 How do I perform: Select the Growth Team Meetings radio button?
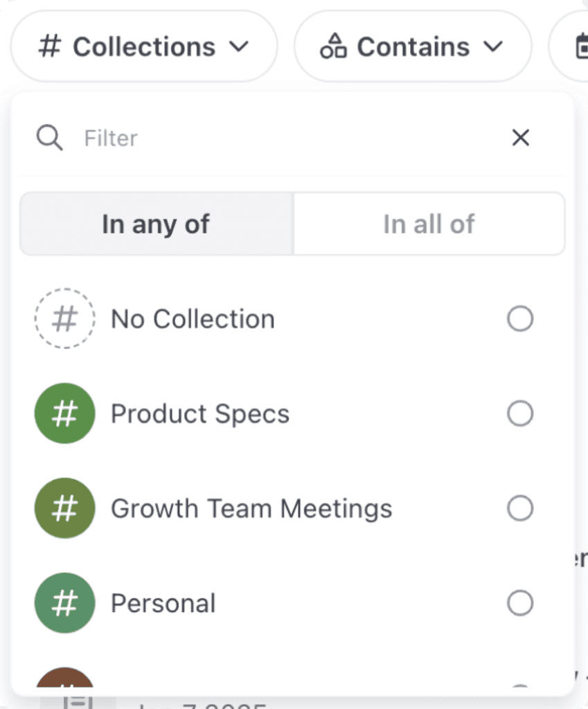click(x=520, y=509)
